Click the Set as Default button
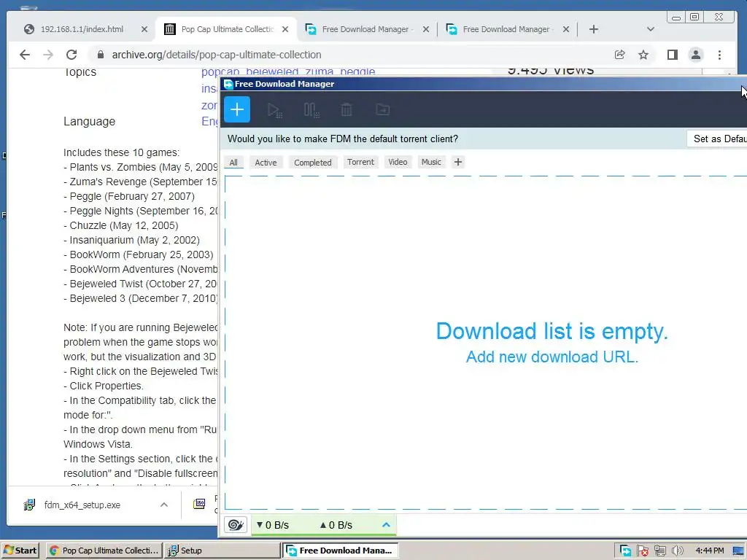 [719, 139]
